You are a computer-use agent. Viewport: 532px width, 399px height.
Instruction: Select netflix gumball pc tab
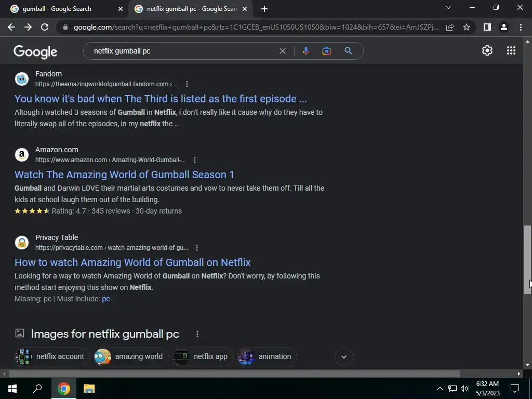tap(192, 9)
